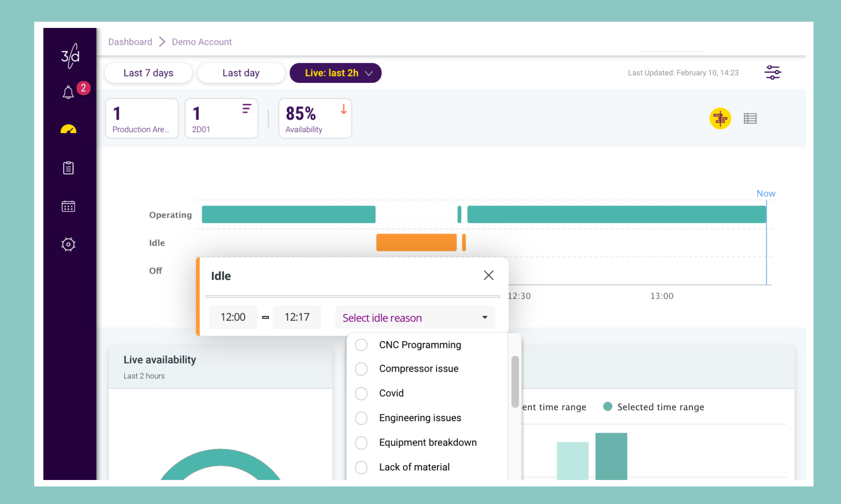Click the sort icon in 2D01 card

pos(247,109)
